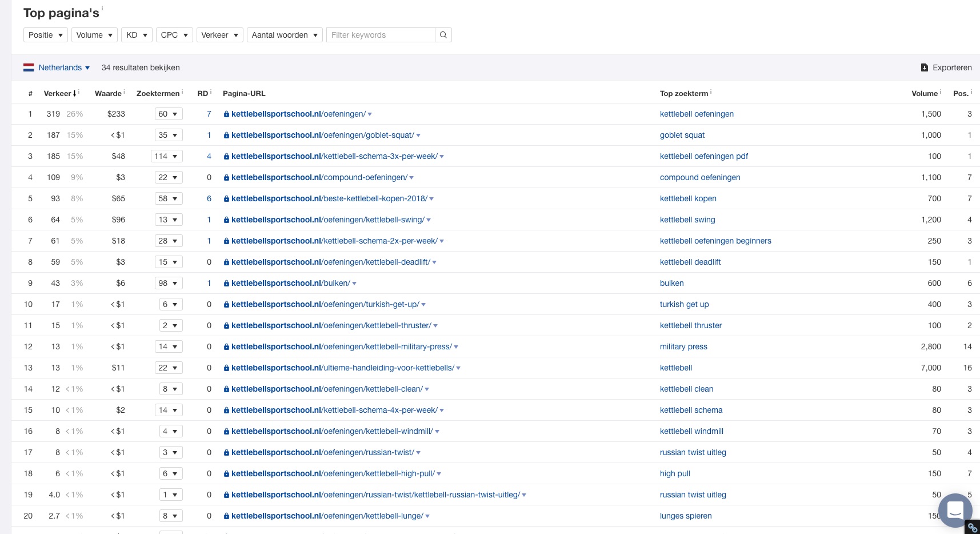Click info icon beside RD column header
Viewport: 980px width, 534px height.
tap(211, 91)
